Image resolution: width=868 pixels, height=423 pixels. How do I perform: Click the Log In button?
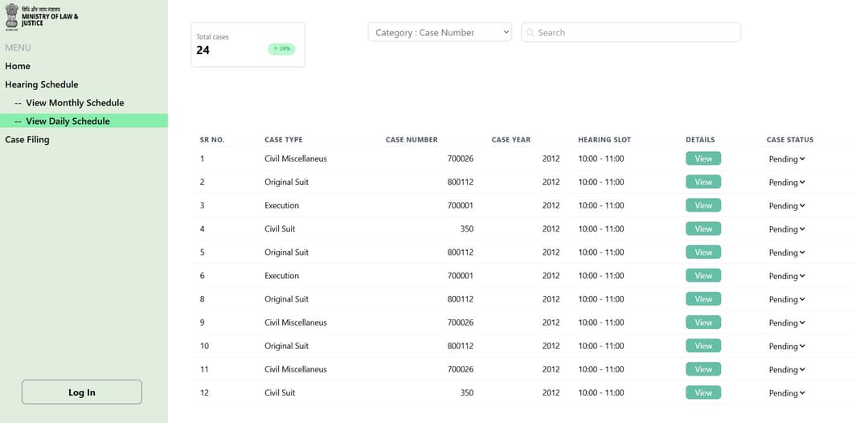point(82,392)
